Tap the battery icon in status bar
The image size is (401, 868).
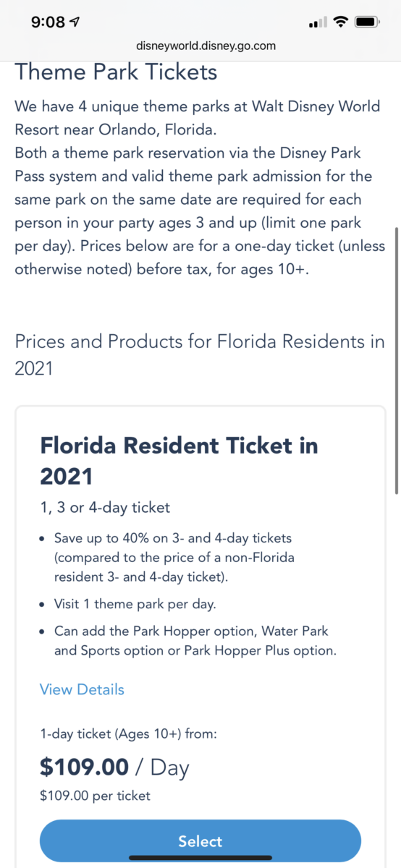point(368,22)
